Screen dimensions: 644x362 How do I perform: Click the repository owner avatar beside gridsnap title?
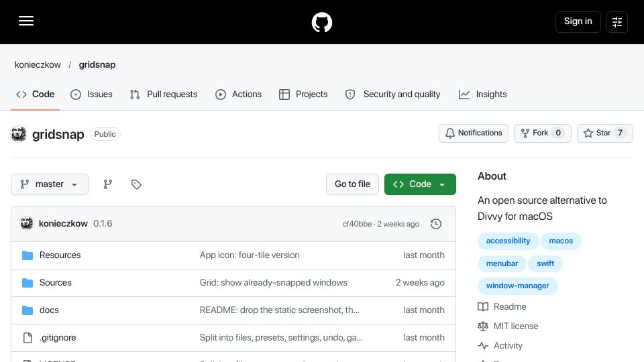[19, 134]
